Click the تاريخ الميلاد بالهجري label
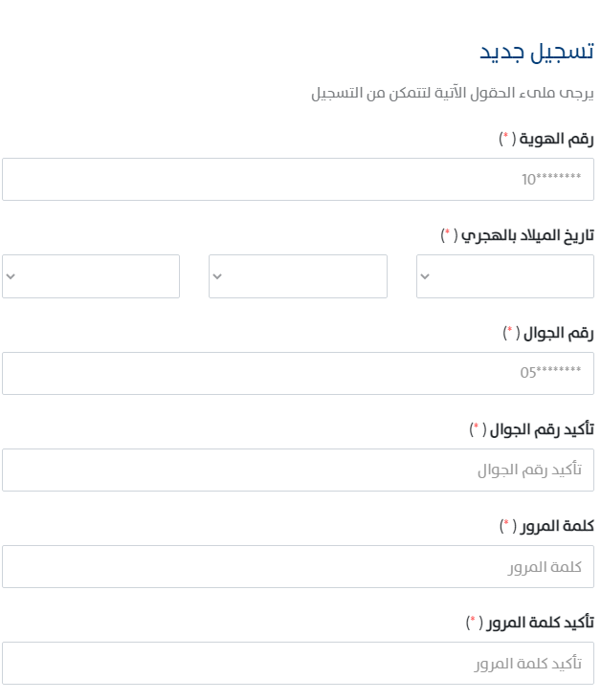 pyautogui.click(x=527, y=235)
